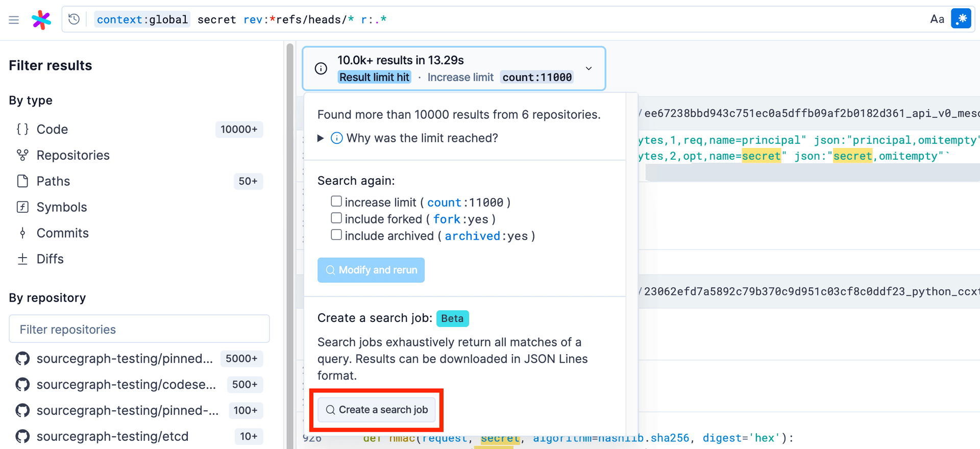Click the info icon in results summary
This screenshot has width=980, height=449.
click(321, 68)
